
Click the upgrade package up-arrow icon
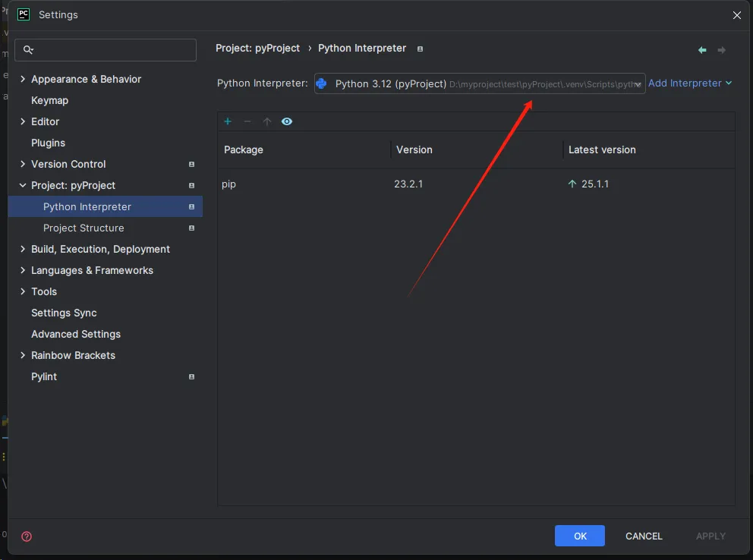point(267,121)
